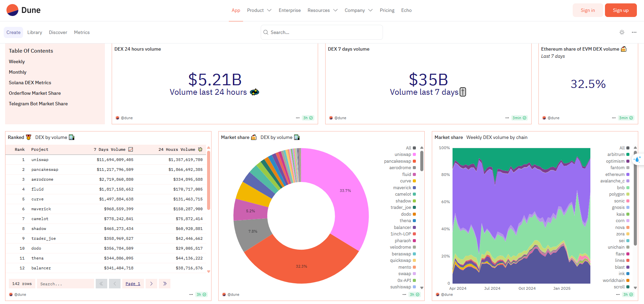Viewport: 644px width, 304px height.
Task: Expand the Resources dropdown menu
Action: coord(323,10)
